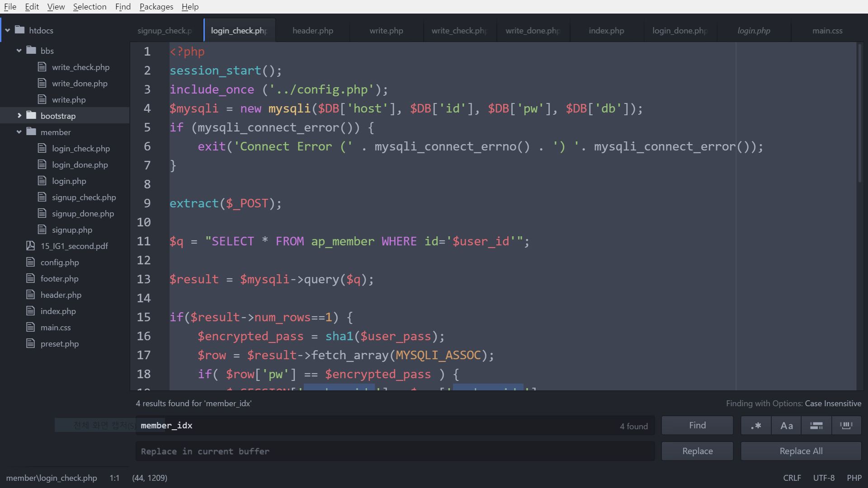Collapse the htdocs root folder
This screenshot has height=488, width=868.
point(8,30)
